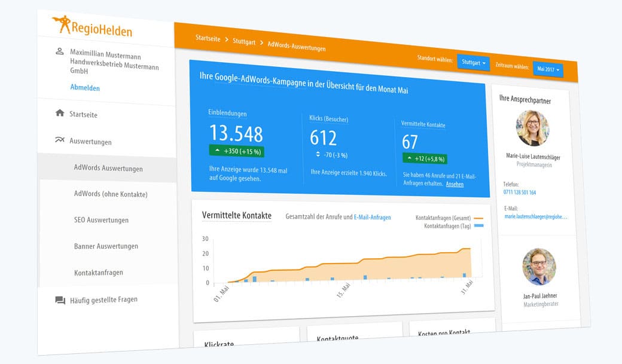Click the orange Kontaktanfragen (Gesamt) legend marker
Screen dimensions: 622x364
[x=479, y=218]
